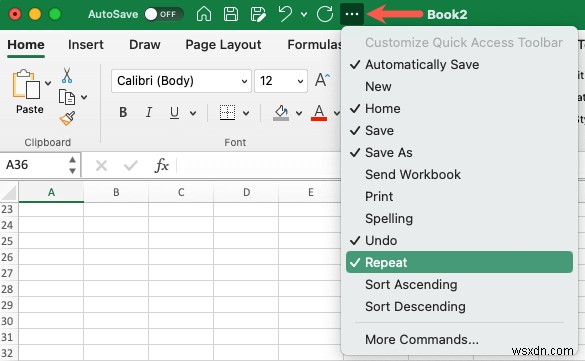Open More Commands... from the menu
The image size is (585, 361).
tap(459, 339)
